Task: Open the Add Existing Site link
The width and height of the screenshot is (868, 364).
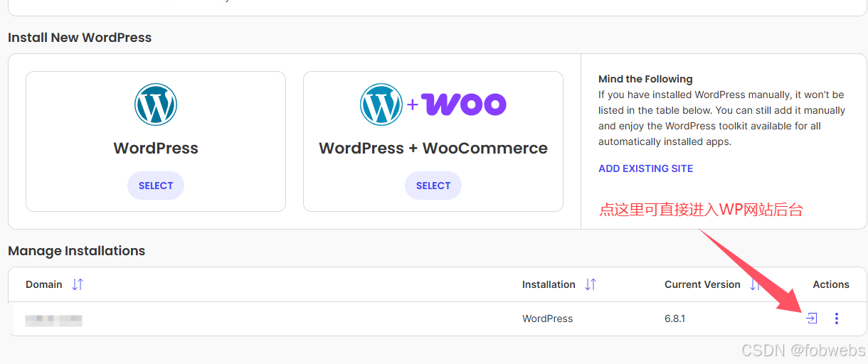Action: 645,168
